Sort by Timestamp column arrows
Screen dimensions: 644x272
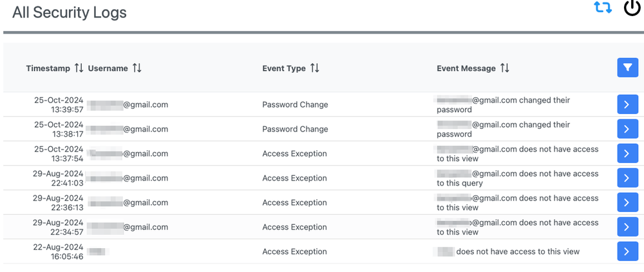79,68
